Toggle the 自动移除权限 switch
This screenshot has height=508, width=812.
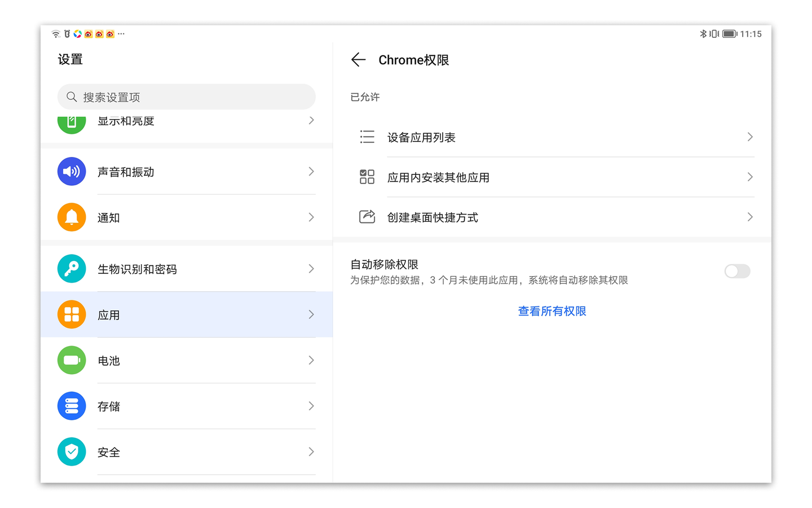(737, 271)
